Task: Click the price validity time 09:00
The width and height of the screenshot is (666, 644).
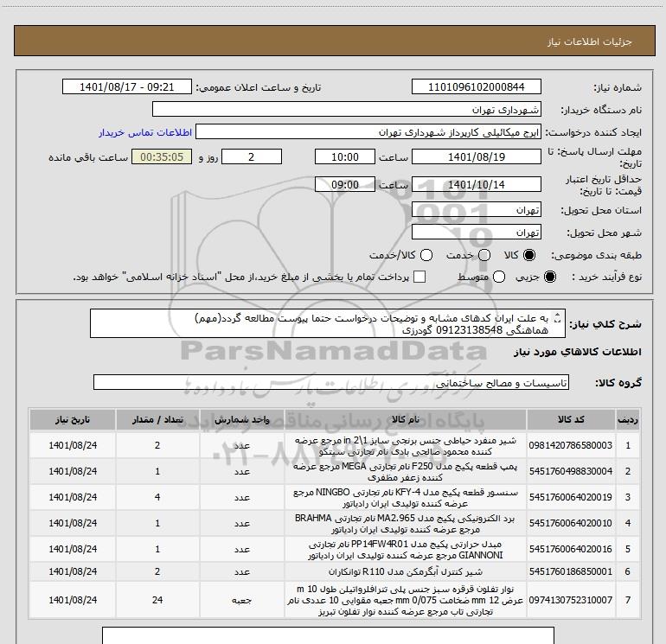Action: [345, 184]
